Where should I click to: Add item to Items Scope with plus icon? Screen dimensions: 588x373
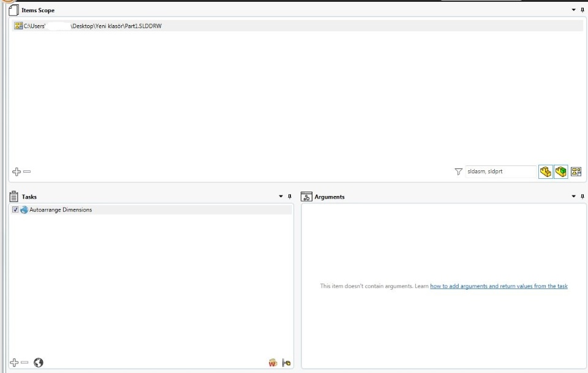17,171
